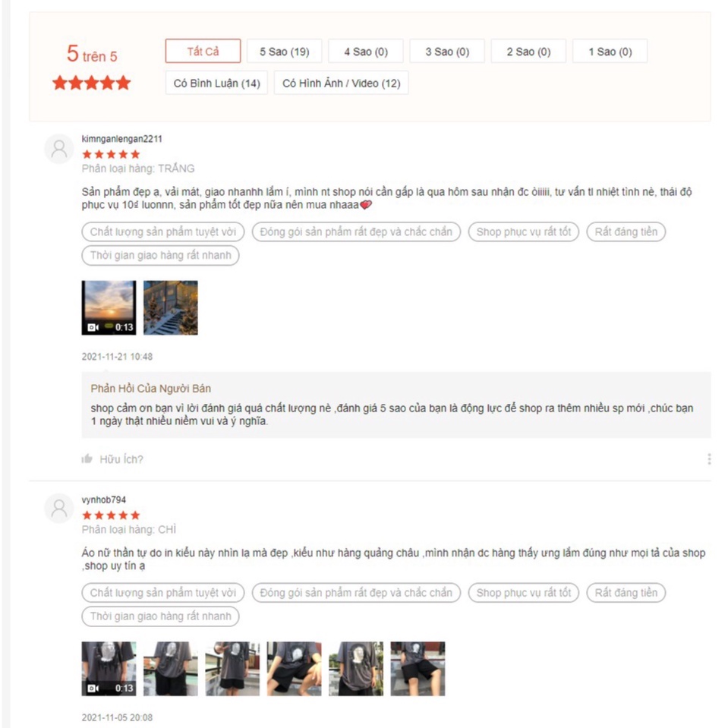Open the third shirt photo in vynhob794's review

[232, 669]
